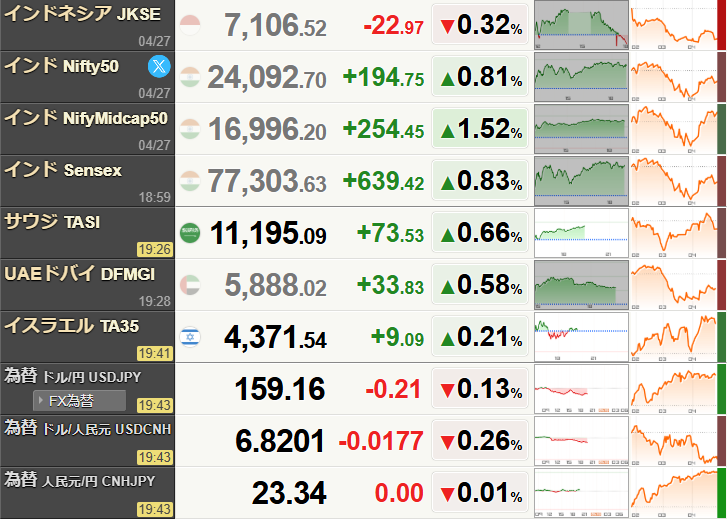The width and height of the screenshot is (727, 519).
Task: Open the TASI intraday mini chart
Action: 581,233
